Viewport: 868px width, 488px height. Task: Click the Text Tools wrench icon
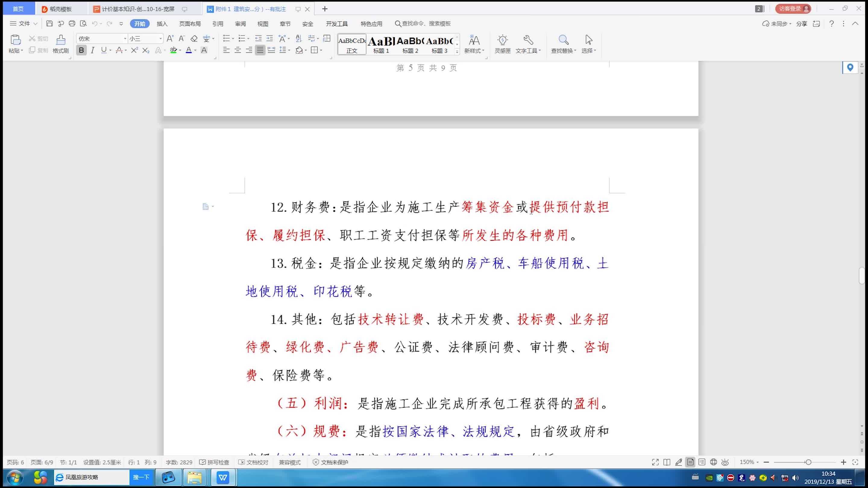tap(528, 40)
